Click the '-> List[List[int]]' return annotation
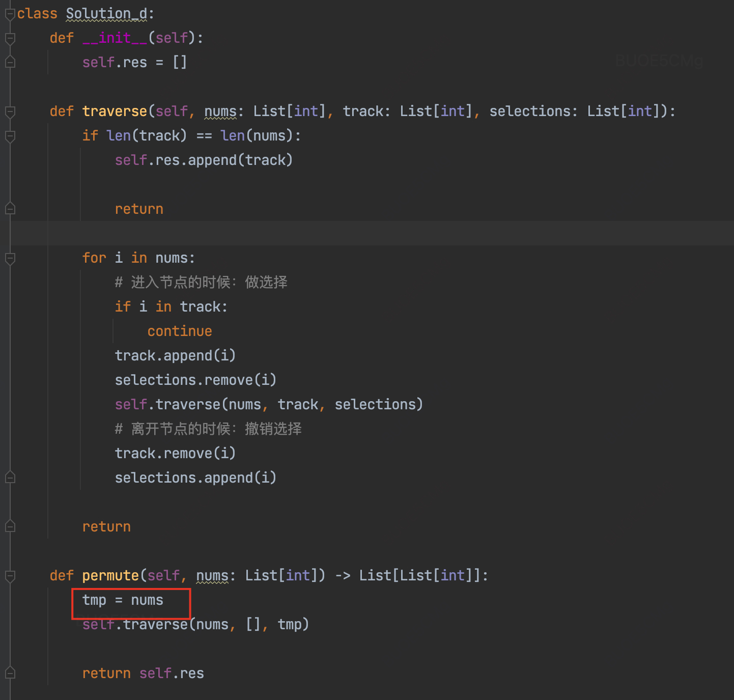This screenshot has height=700, width=734. [407, 576]
